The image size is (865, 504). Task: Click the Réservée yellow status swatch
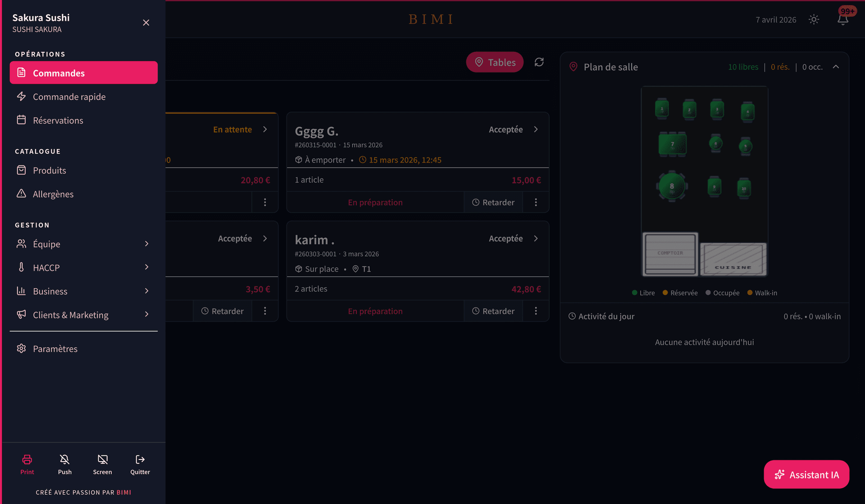click(x=665, y=293)
